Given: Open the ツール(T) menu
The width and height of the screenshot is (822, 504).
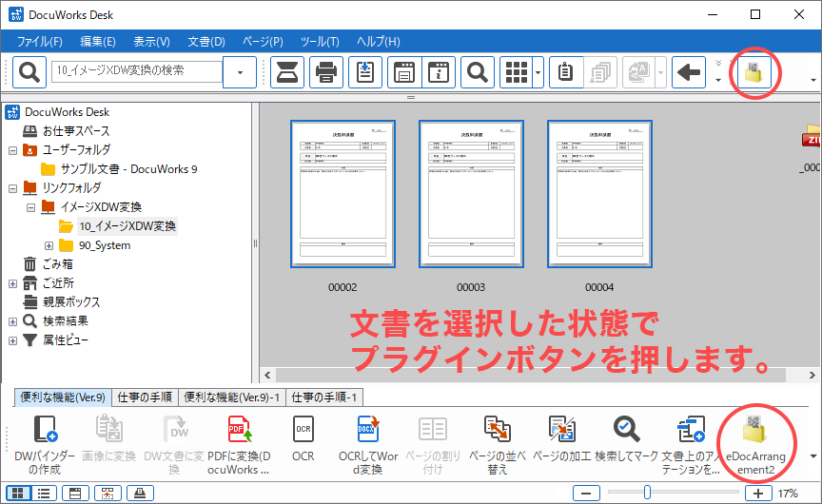Looking at the screenshot, I should (320, 42).
